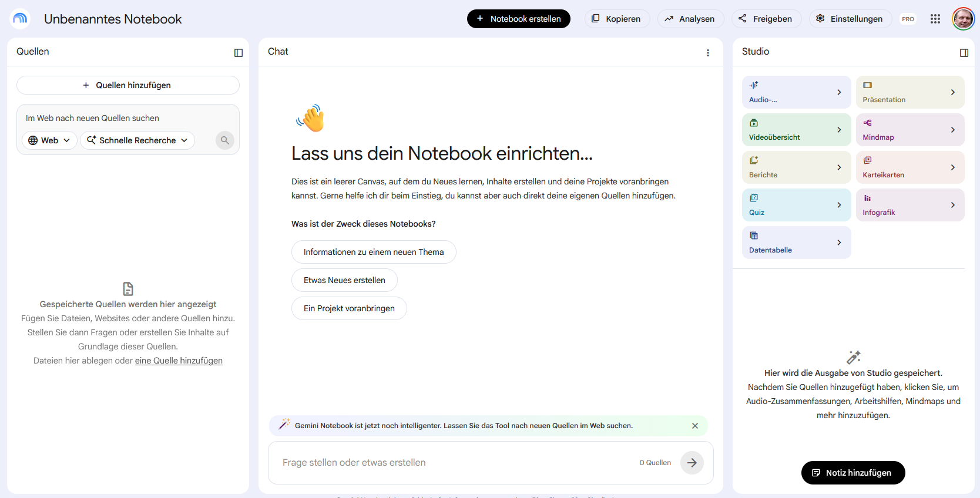Click the waving hand emoji

point(310,118)
